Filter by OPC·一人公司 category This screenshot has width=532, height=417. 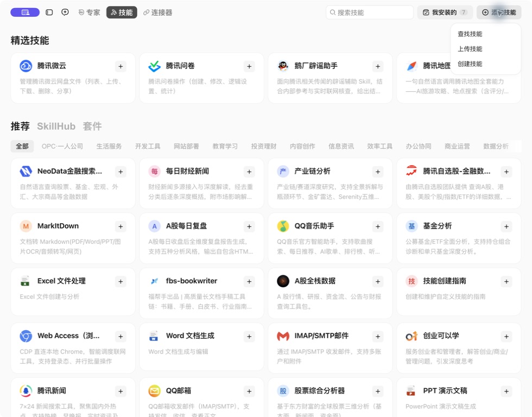[x=62, y=146]
